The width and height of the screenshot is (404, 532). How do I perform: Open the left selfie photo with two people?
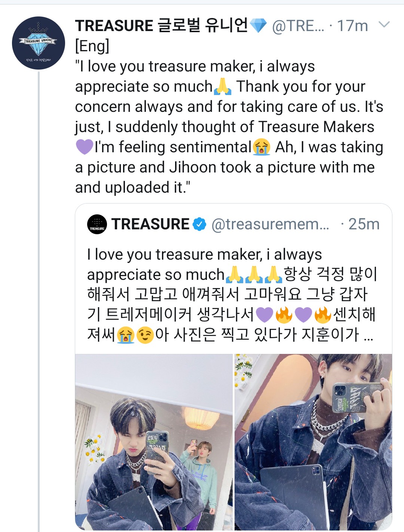pyautogui.click(x=154, y=442)
